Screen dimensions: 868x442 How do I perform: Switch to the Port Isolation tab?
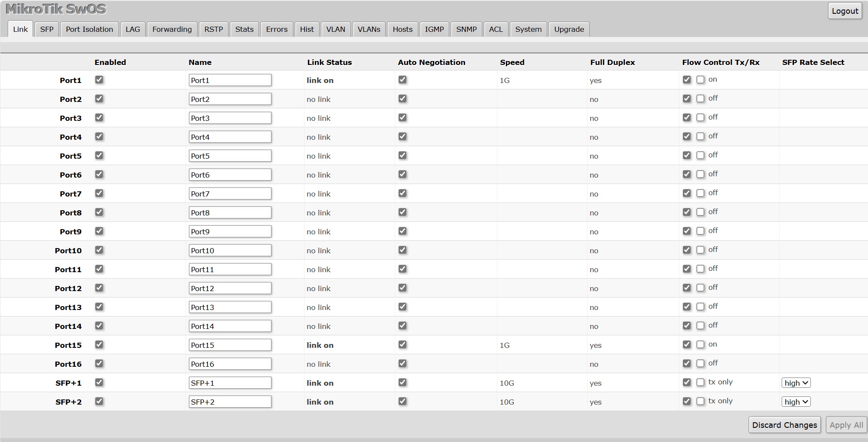point(89,29)
